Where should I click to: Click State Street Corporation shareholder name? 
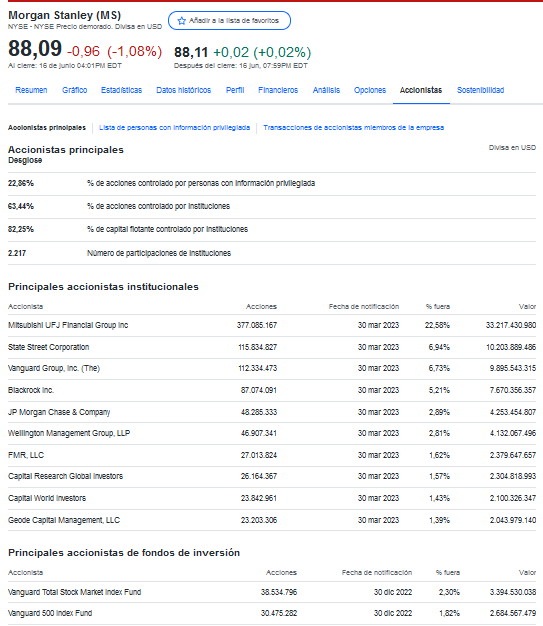tap(48, 347)
